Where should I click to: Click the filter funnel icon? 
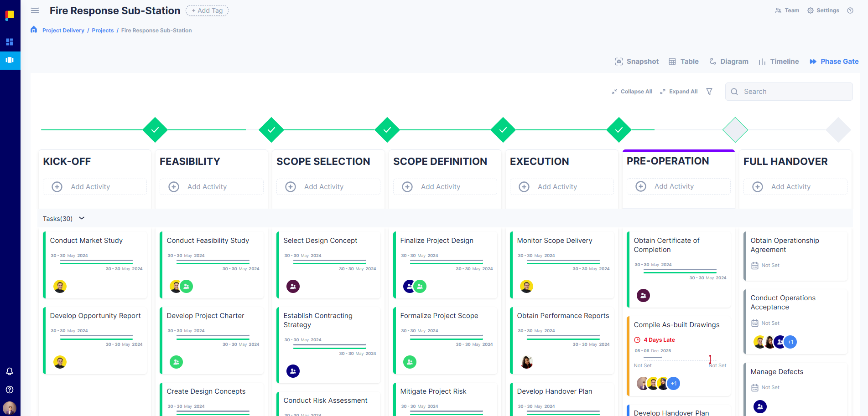coord(709,92)
